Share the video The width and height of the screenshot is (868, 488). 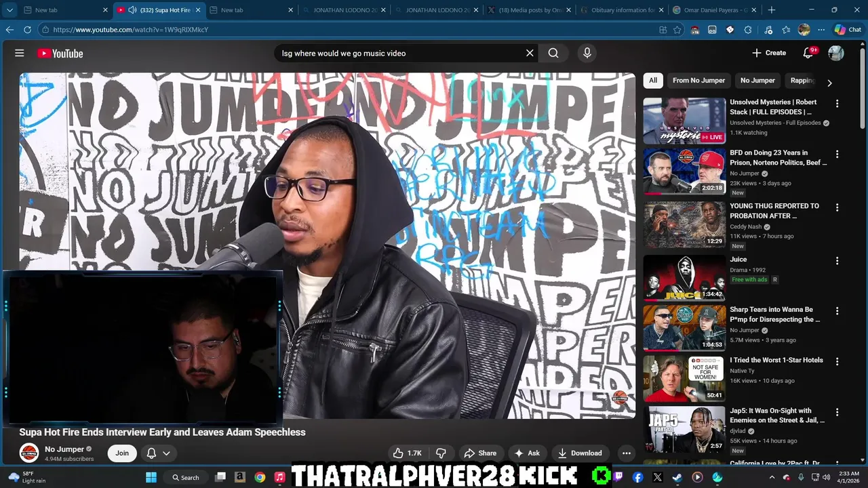(480, 453)
